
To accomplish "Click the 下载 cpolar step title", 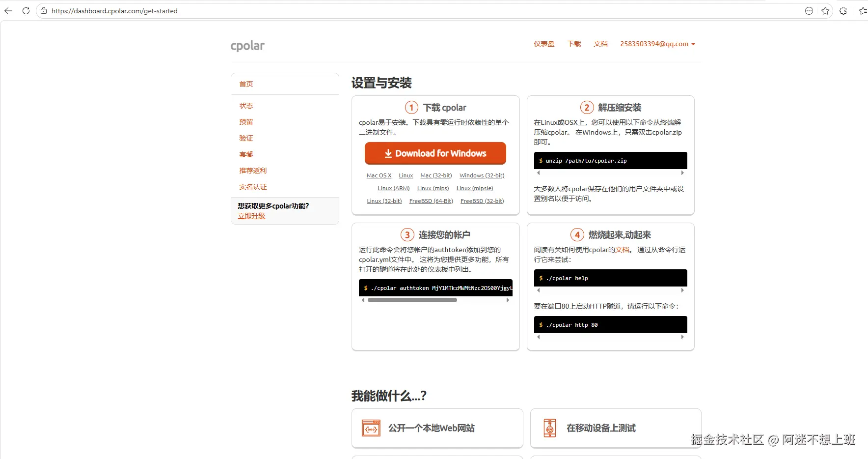I will [445, 108].
